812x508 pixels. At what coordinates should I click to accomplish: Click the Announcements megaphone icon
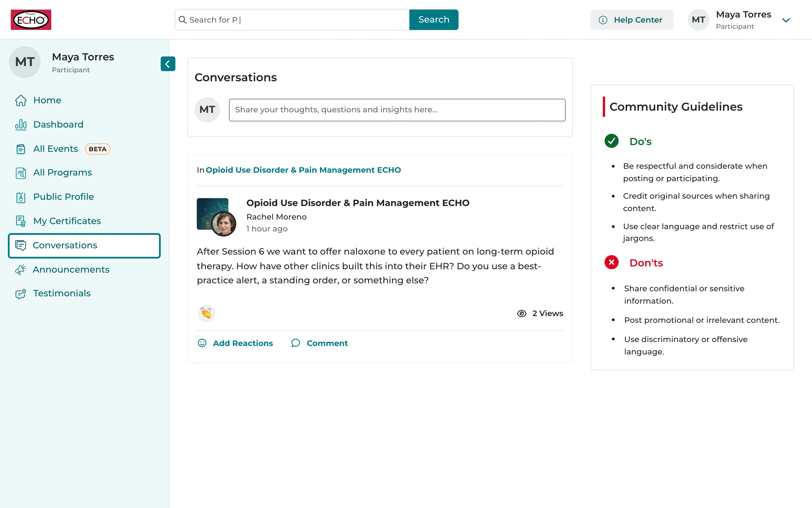[x=21, y=270]
